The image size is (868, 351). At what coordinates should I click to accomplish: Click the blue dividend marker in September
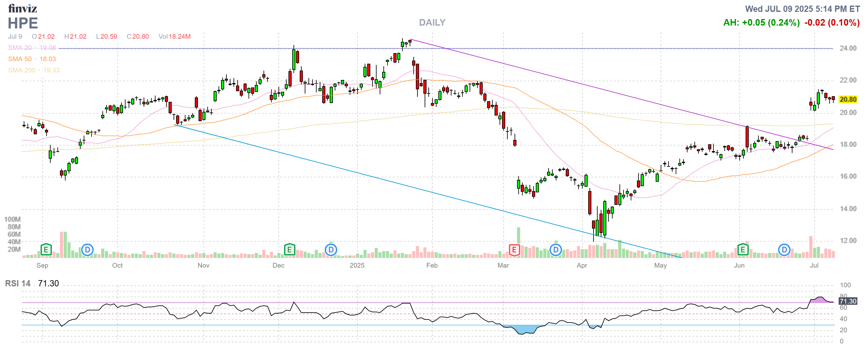[88, 250]
